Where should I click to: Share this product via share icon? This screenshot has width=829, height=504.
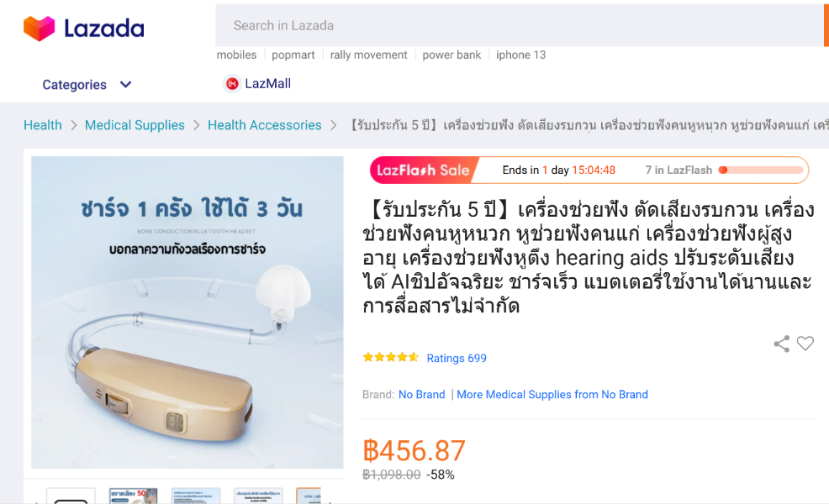point(781,344)
